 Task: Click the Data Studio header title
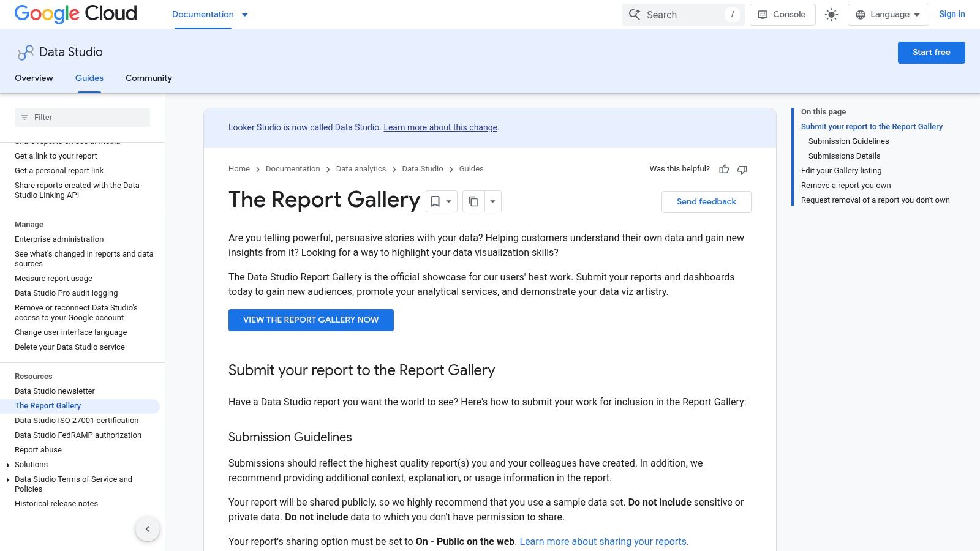[x=71, y=52]
